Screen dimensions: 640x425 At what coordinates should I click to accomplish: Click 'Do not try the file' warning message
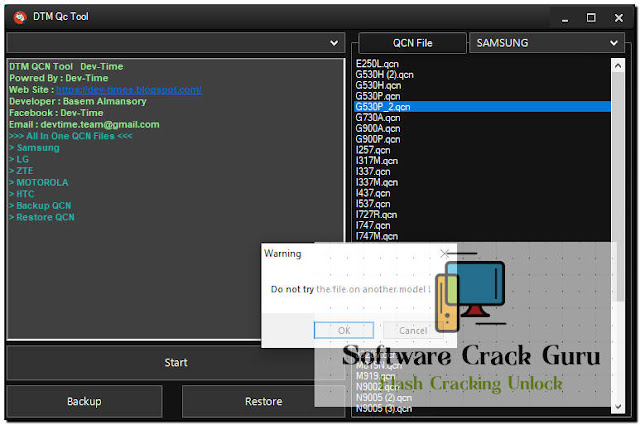pyautogui.click(x=351, y=289)
